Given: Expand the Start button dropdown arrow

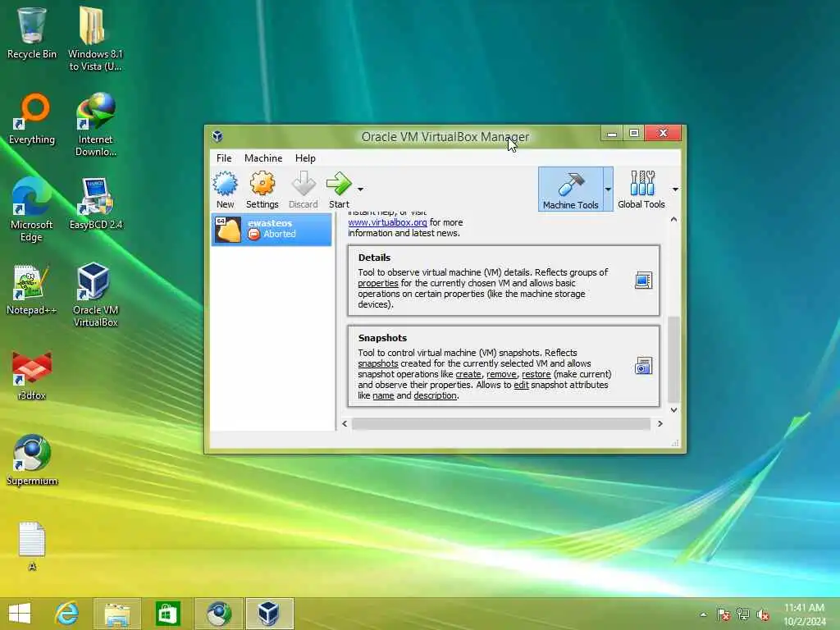Looking at the screenshot, I should [361, 189].
